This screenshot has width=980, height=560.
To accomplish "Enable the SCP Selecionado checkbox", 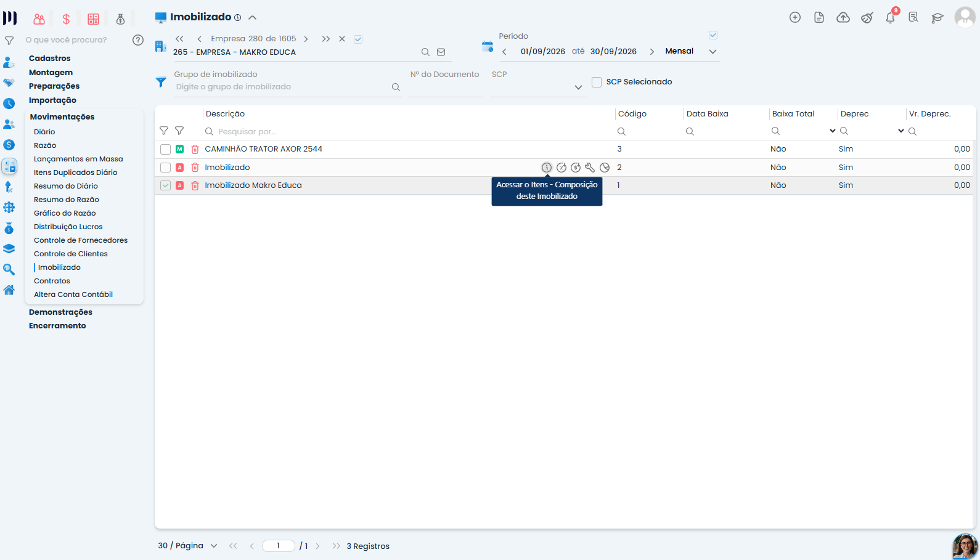I will click(x=597, y=82).
